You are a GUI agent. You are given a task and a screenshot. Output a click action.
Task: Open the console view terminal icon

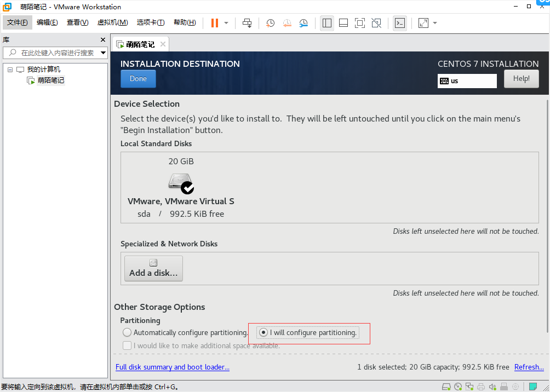(400, 23)
